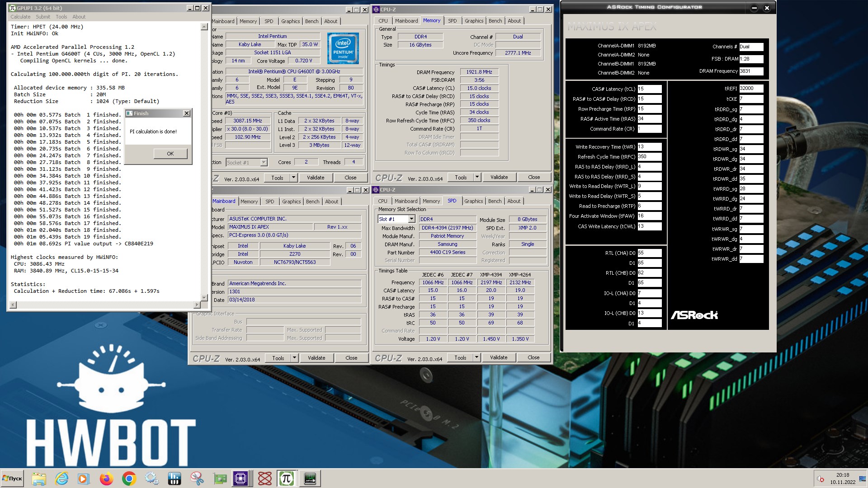Click Tools button in Mainboard CPU-Z window
Image resolution: width=868 pixels, height=488 pixels.
pos(278,358)
